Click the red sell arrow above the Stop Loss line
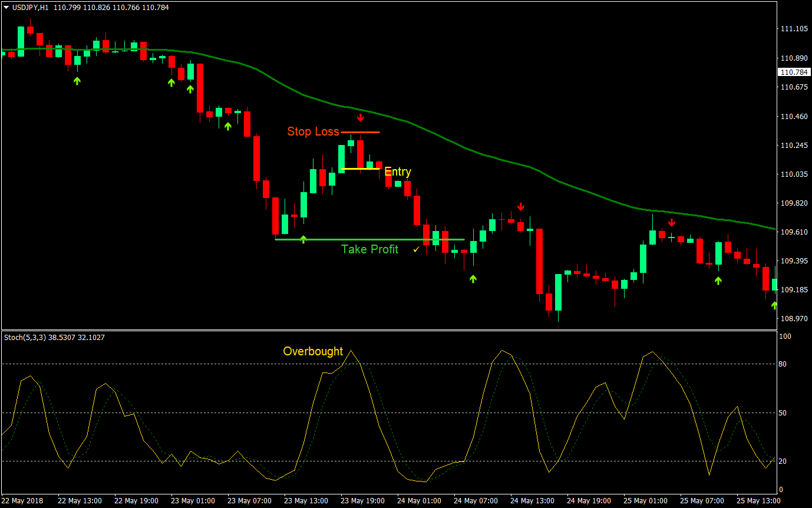Viewport: 812px width, 508px height. [361, 117]
